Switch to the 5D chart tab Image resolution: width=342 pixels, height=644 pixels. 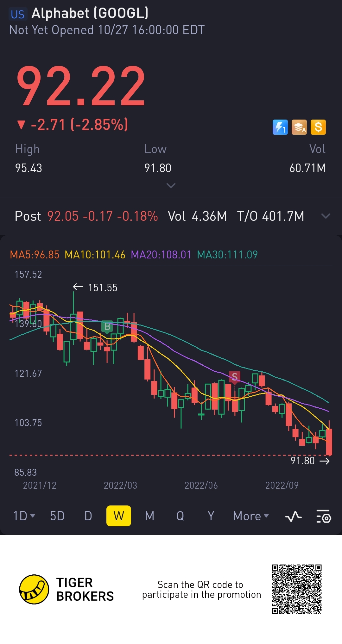(57, 516)
